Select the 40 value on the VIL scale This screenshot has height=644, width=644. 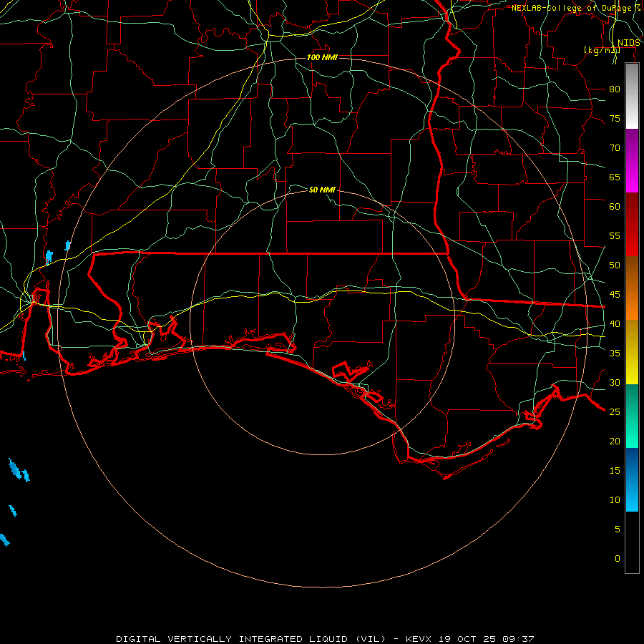coord(615,324)
